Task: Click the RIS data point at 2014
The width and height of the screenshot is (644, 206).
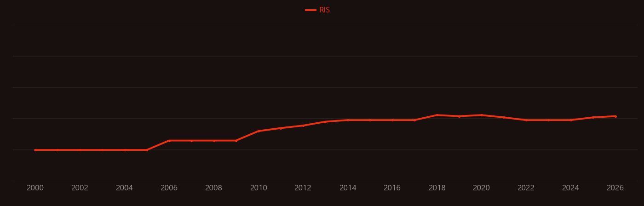Action: tap(348, 120)
